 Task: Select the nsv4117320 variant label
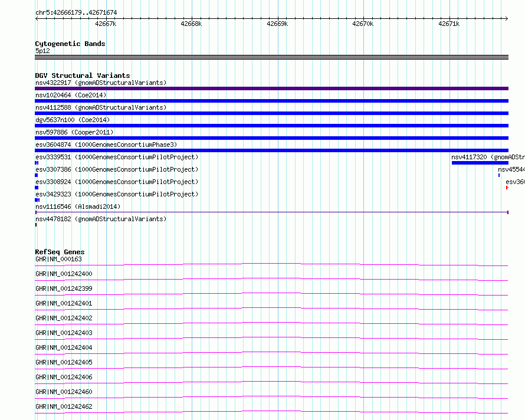[488, 157]
